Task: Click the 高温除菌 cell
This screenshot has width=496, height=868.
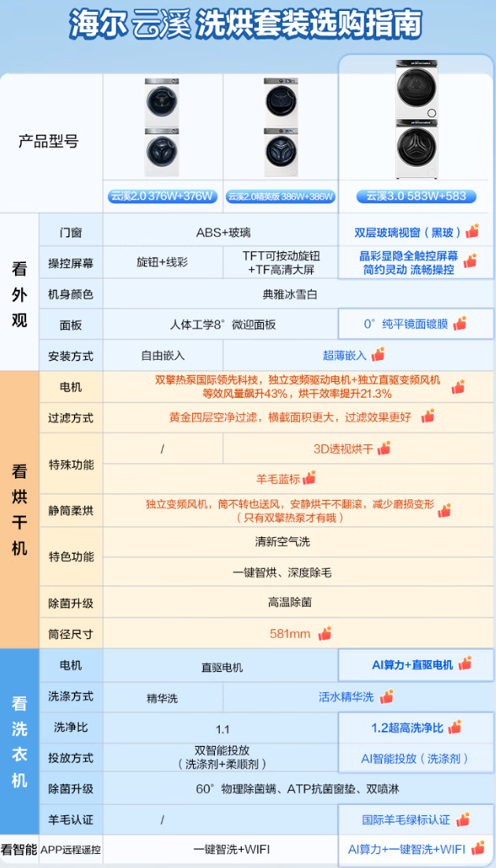Action: point(290,603)
